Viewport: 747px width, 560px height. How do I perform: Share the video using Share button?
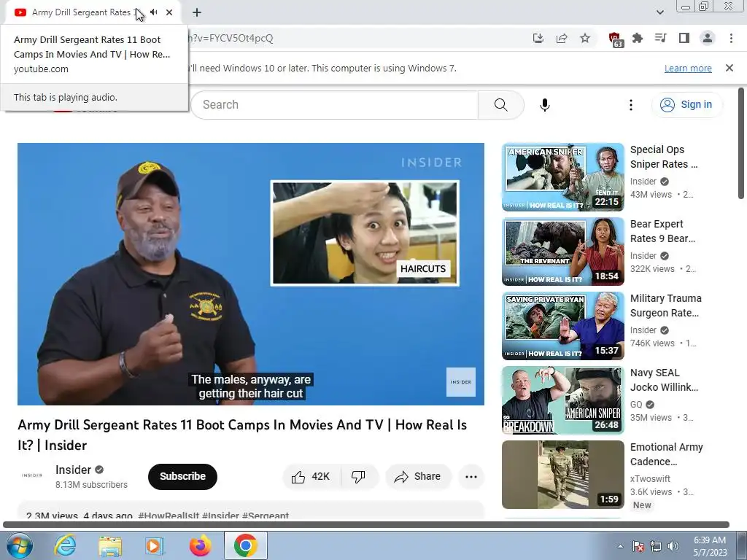418,476
